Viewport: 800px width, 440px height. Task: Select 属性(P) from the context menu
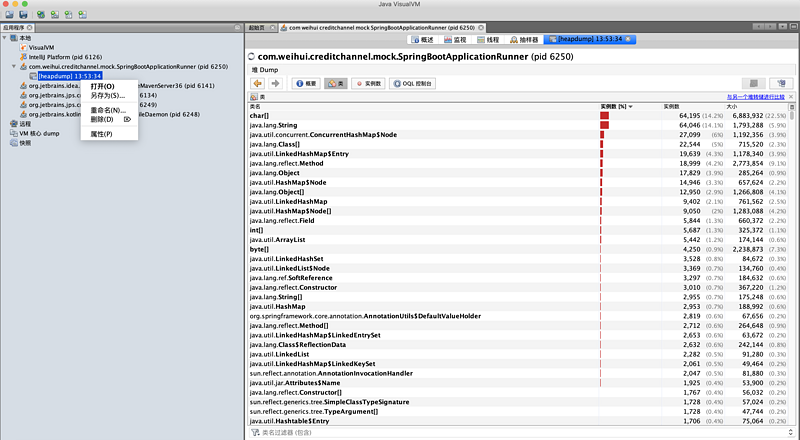coord(102,134)
